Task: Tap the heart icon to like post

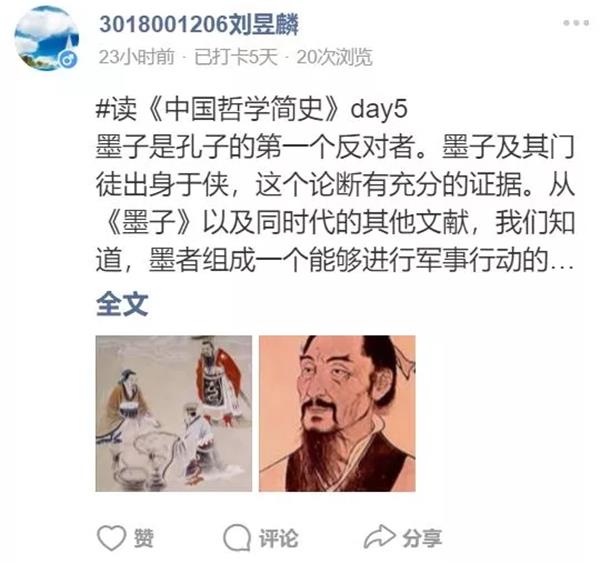Action: [111, 538]
